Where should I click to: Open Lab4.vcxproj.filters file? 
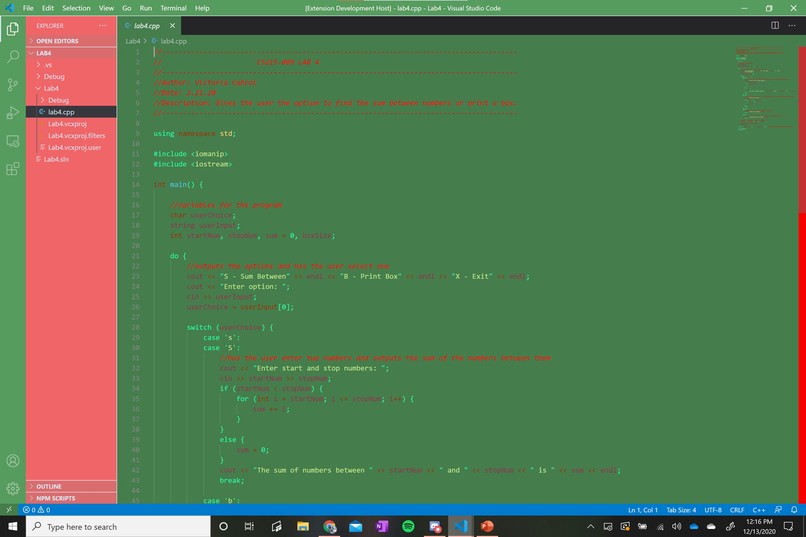(71, 136)
